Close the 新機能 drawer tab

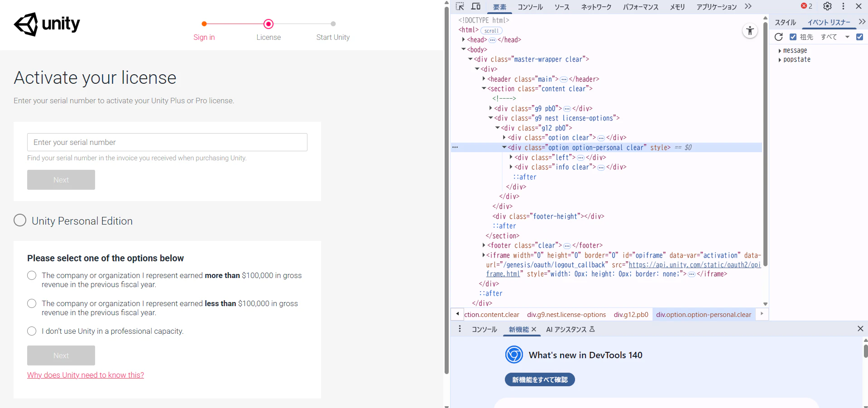(x=534, y=329)
